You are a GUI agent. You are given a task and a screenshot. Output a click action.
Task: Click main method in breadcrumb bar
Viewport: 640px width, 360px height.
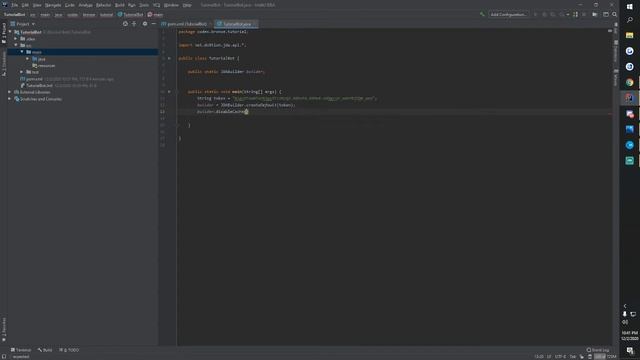point(156,15)
